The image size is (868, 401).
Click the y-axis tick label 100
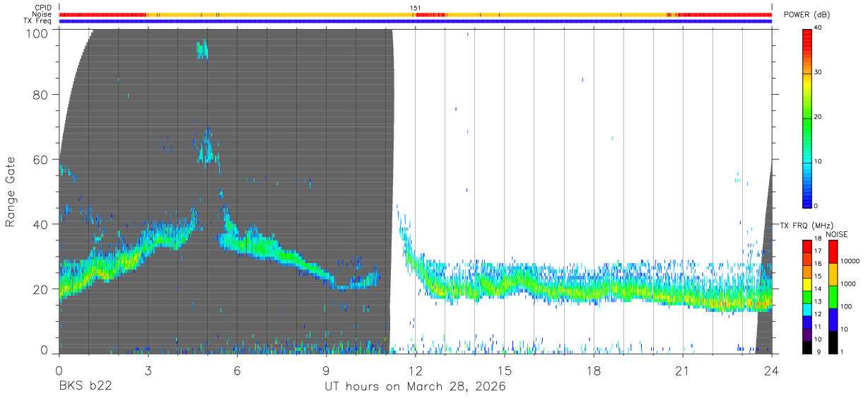pyautogui.click(x=36, y=33)
